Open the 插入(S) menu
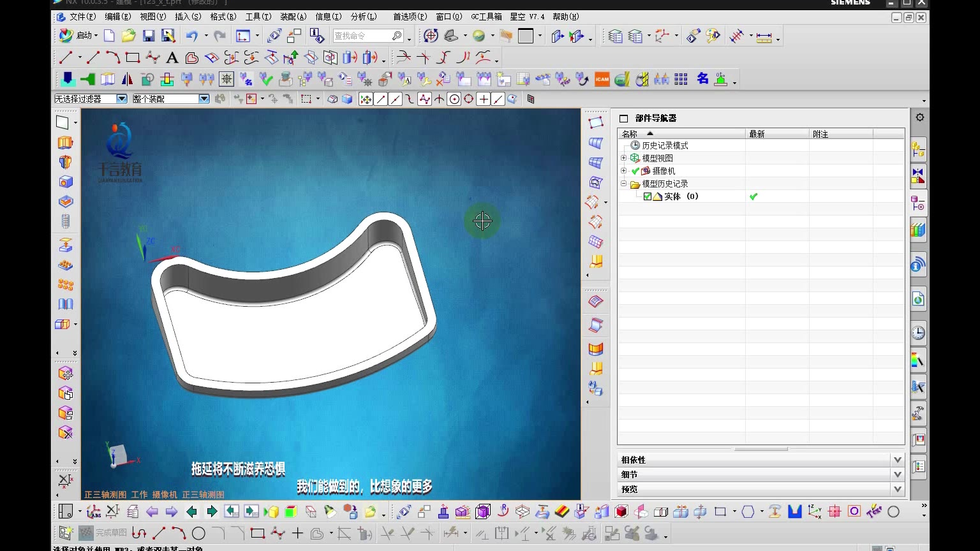Image resolution: width=980 pixels, height=551 pixels. (188, 17)
